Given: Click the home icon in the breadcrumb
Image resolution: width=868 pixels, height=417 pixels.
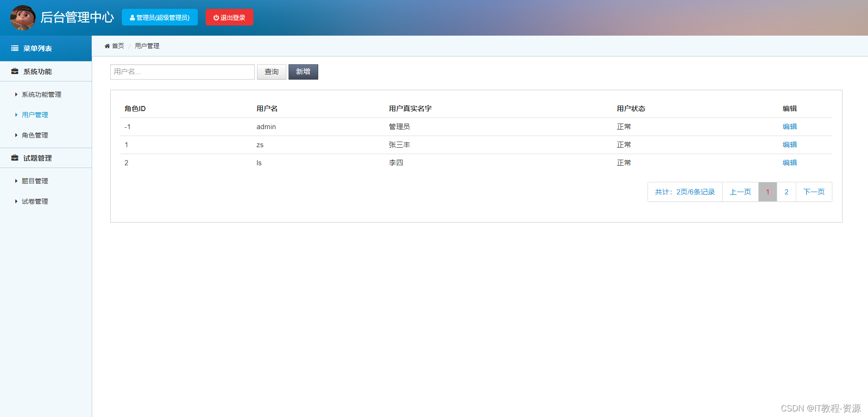Looking at the screenshot, I should point(107,45).
